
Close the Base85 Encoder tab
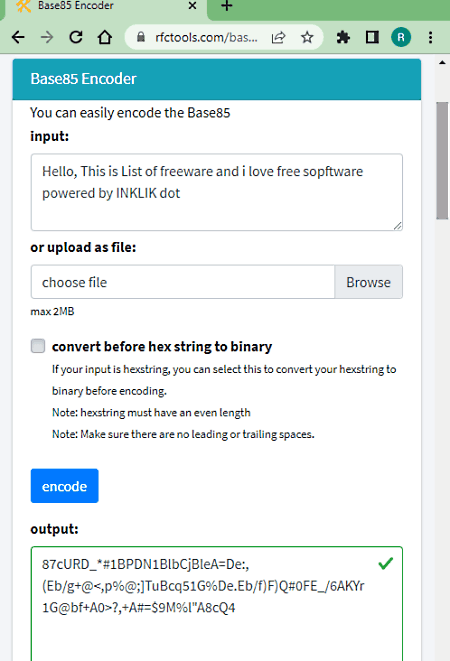tap(192, 6)
